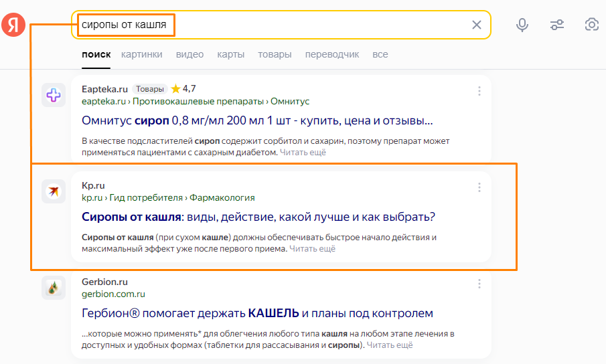
Task: Open options menu for Gerbion result
Action: 479,284
